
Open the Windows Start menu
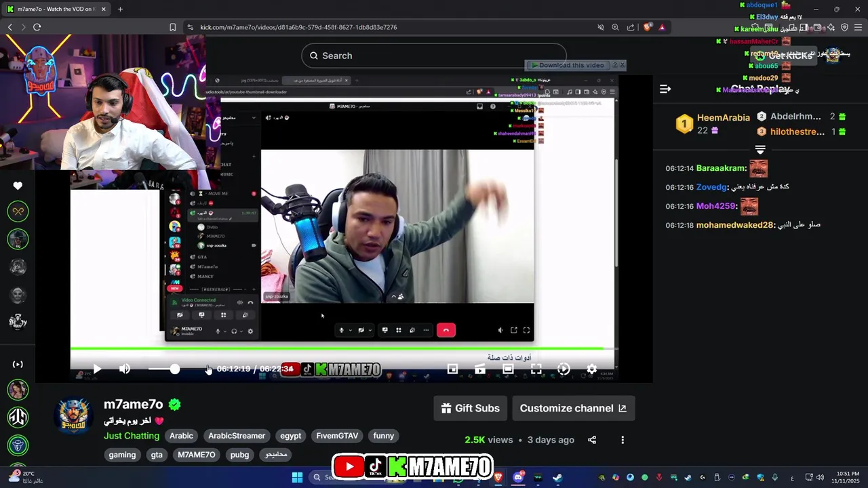(x=297, y=477)
